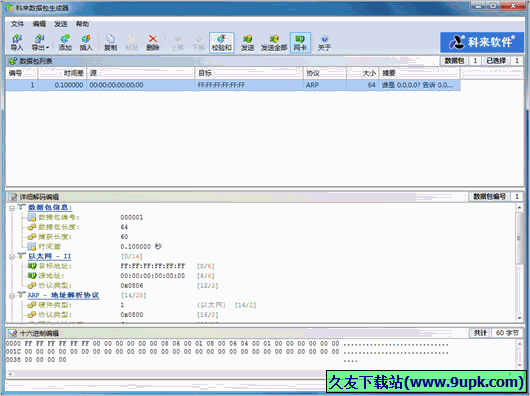
Task: Select the 数据包信息 tree heading
Action: [50, 207]
